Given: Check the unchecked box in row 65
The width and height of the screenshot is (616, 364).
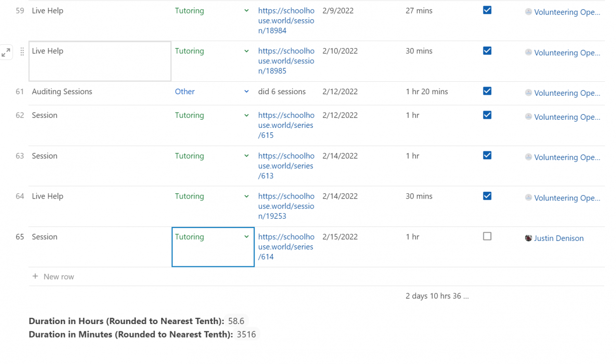Looking at the screenshot, I should coord(487,237).
